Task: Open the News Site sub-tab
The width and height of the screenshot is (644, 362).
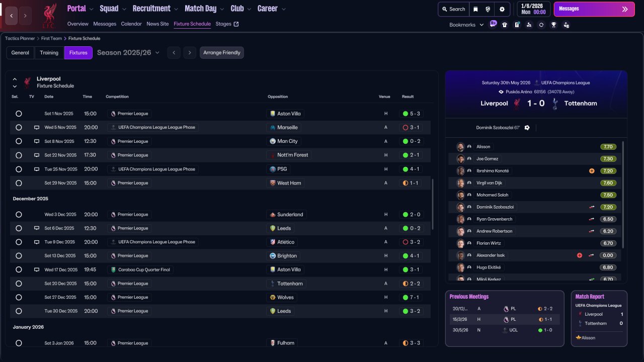Action: (x=157, y=24)
